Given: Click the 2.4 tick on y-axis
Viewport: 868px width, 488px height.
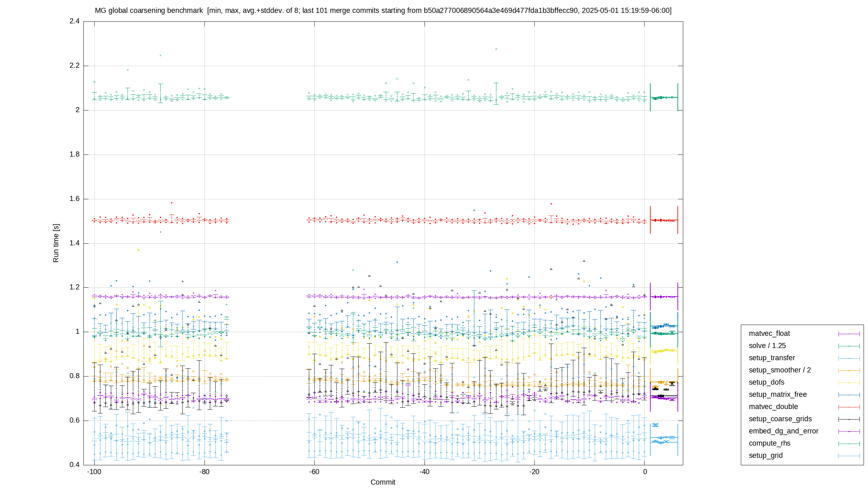Looking at the screenshot, I should click(x=75, y=21).
